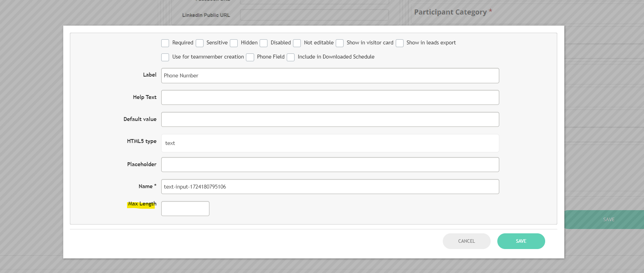Viewport: 644px width, 273px height.
Task: Mark the field as Not editable
Action: click(x=297, y=43)
